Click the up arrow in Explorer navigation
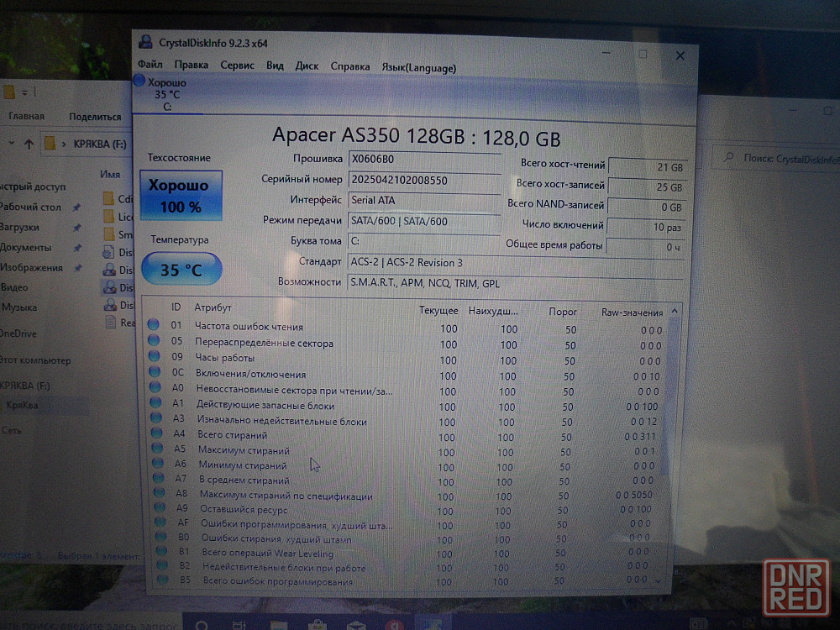The width and height of the screenshot is (840, 630). pyautogui.click(x=29, y=144)
